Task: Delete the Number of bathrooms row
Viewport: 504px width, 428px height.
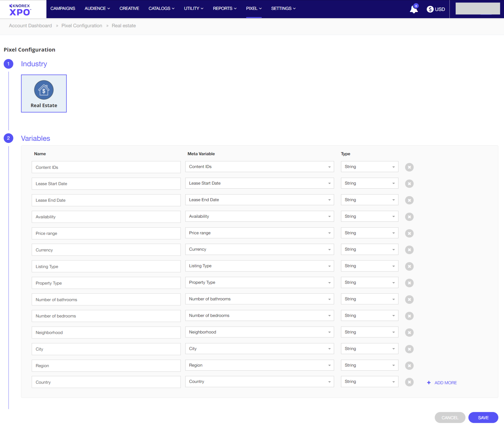Action: click(409, 299)
